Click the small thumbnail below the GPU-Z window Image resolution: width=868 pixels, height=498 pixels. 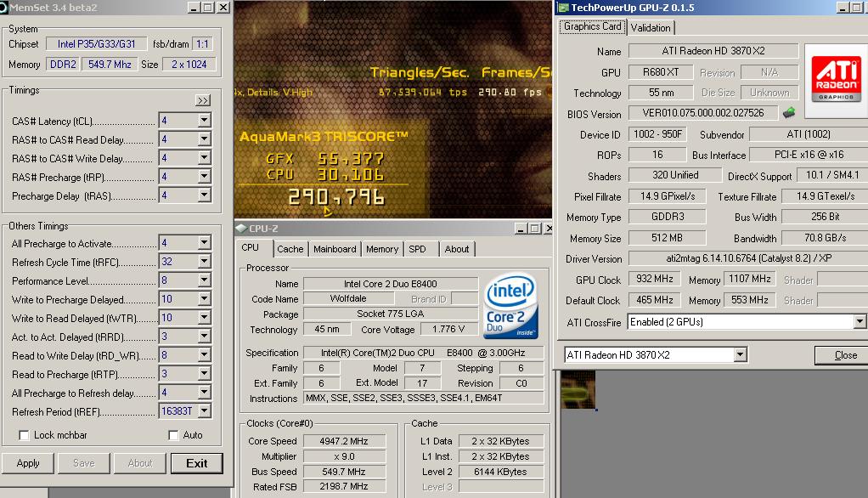(x=578, y=389)
